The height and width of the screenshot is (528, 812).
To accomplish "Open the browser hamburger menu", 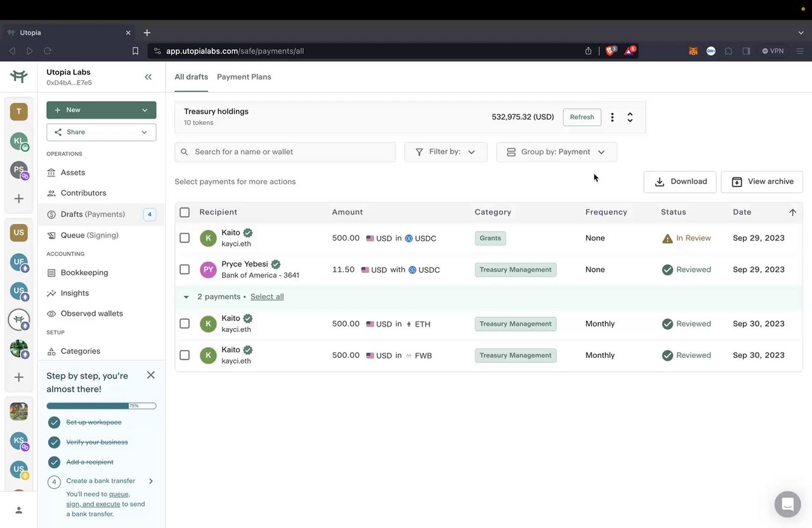I will [x=800, y=51].
